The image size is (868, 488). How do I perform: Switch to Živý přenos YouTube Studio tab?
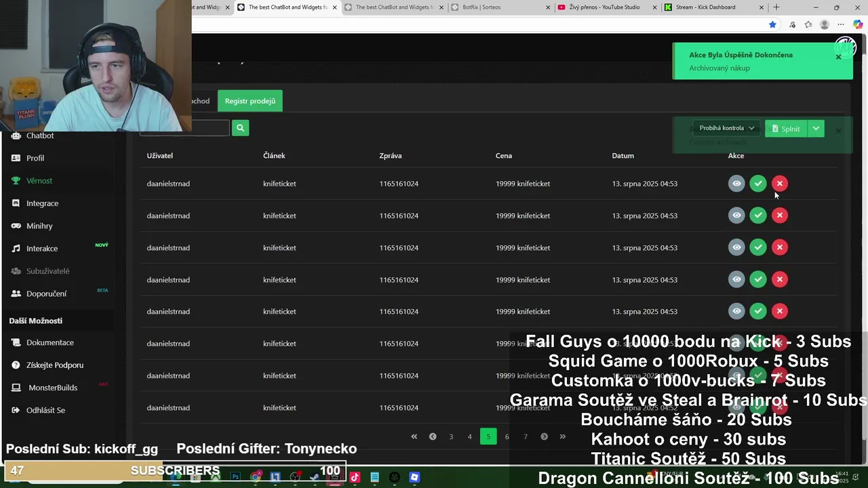602,7
